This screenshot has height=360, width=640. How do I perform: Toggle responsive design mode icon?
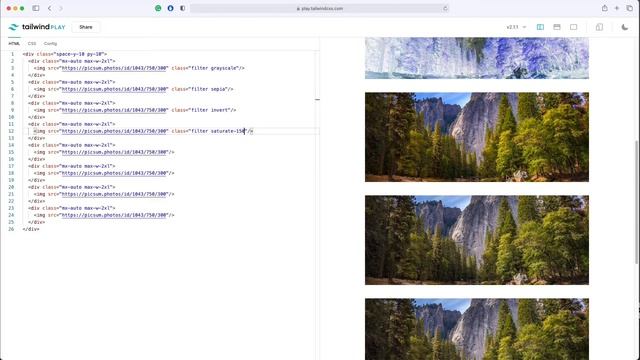click(x=599, y=27)
